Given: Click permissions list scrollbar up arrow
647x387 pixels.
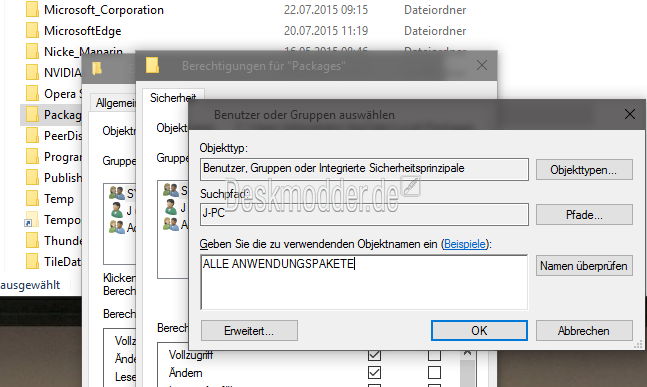Looking at the screenshot, I should coord(467,354).
